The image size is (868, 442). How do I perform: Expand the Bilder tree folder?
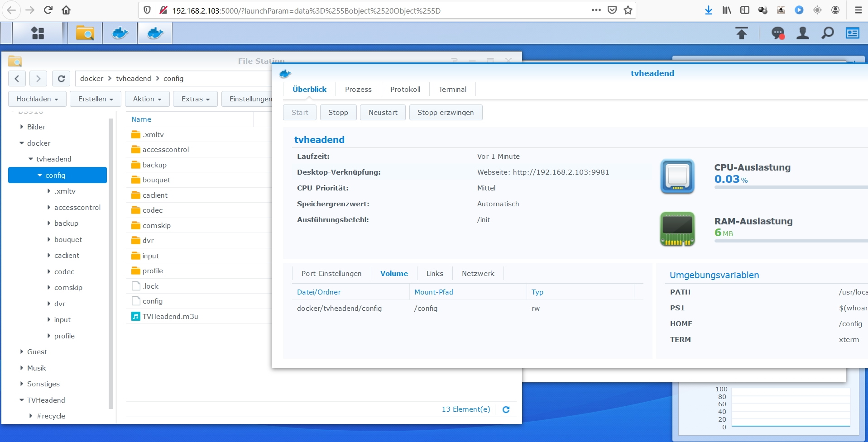click(21, 127)
